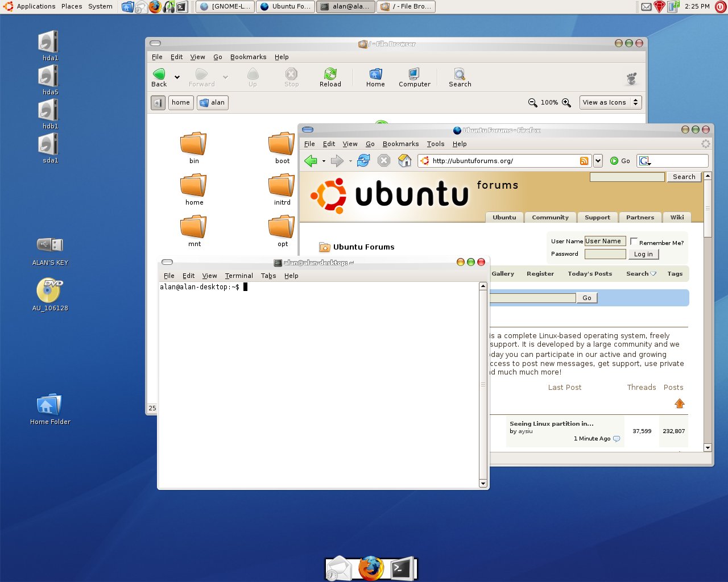The image size is (728, 582).
Task: Open the Today's Posts link
Action: coord(590,273)
